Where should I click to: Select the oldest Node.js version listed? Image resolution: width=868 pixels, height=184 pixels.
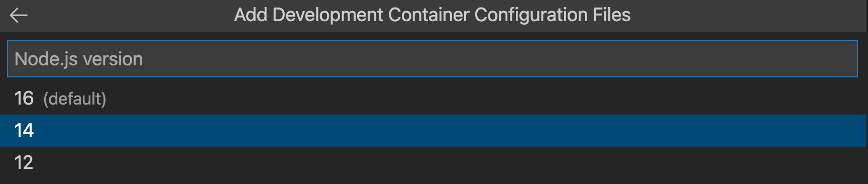pos(434,163)
